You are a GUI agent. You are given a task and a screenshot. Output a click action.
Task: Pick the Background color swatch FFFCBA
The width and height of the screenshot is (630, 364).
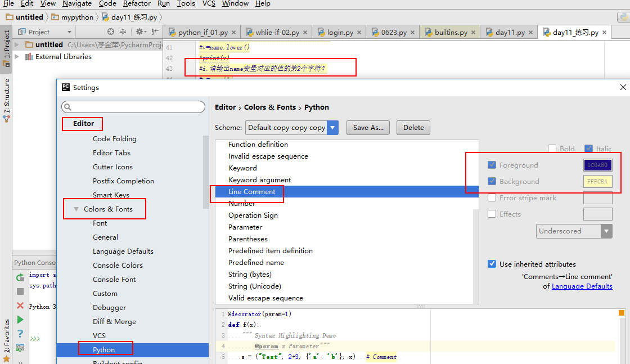click(597, 182)
